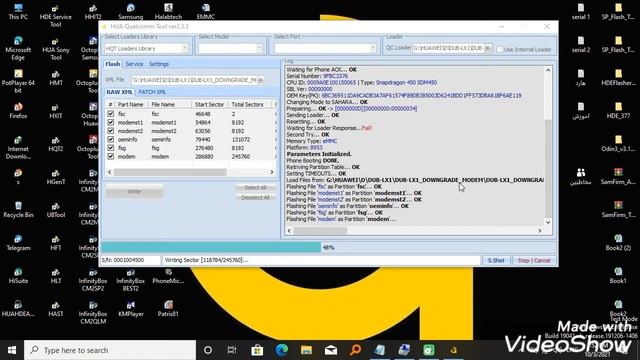The height and width of the screenshot is (360, 640).
Task: Expand the Select Loaders Library dropdown
Action: point(185,48)
